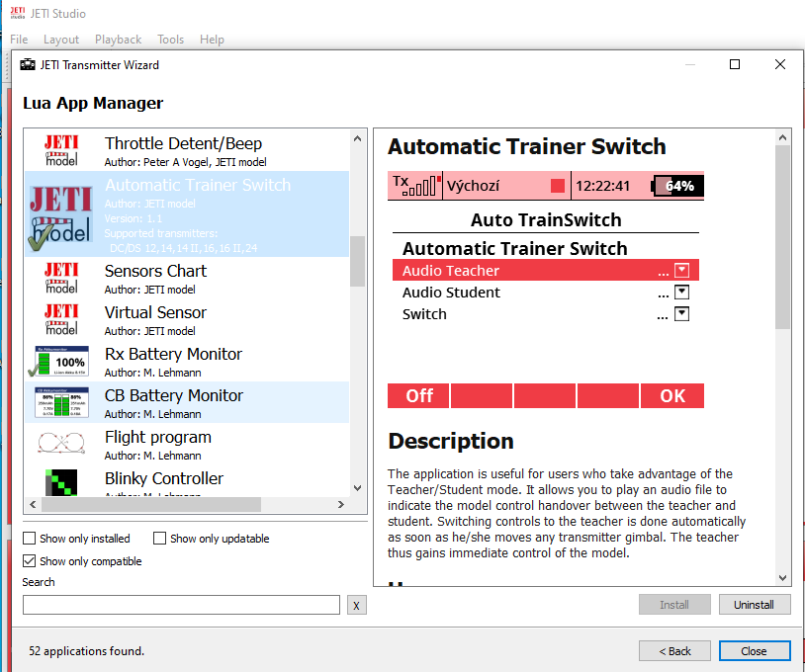Open the File menu

click(x=19, y=40)
